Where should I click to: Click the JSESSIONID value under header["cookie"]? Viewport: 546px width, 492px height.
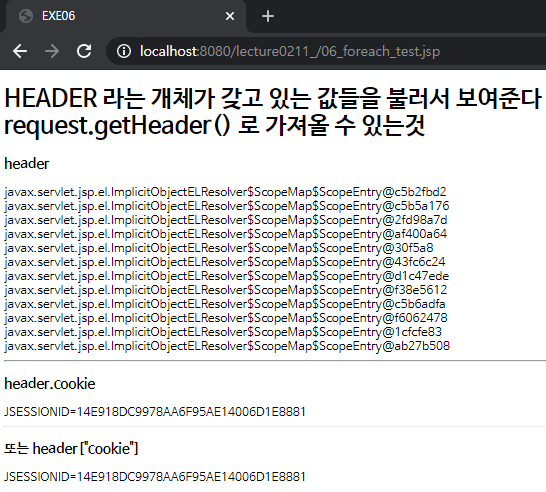155,477
